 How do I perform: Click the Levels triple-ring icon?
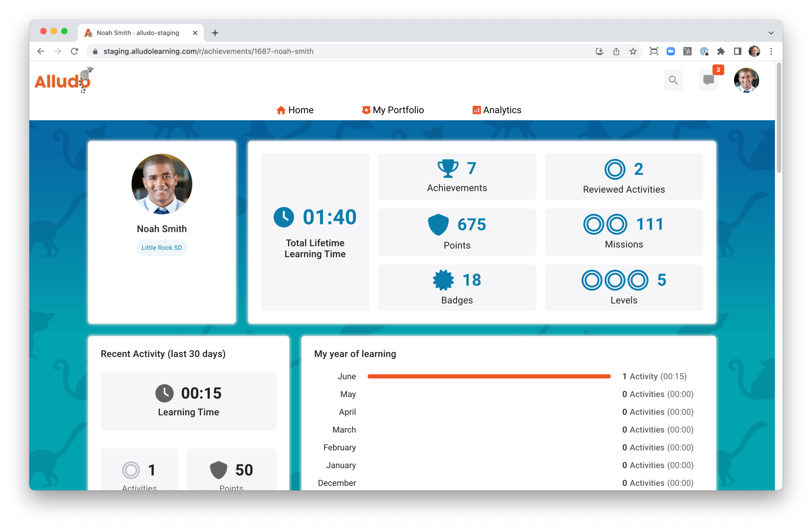coord(615,280)
